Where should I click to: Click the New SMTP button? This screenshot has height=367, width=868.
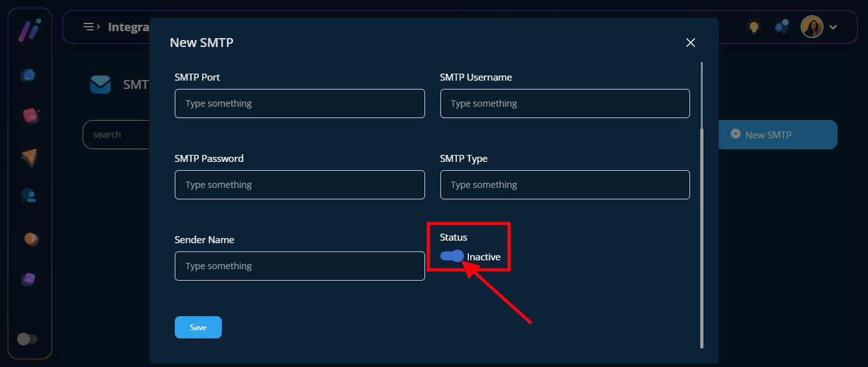tap(777, 135)
